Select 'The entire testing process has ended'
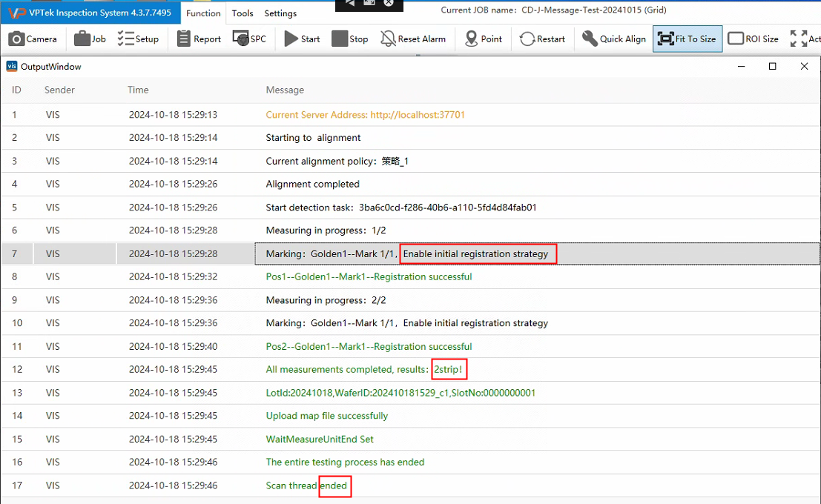821x504 pixels. 345,462
